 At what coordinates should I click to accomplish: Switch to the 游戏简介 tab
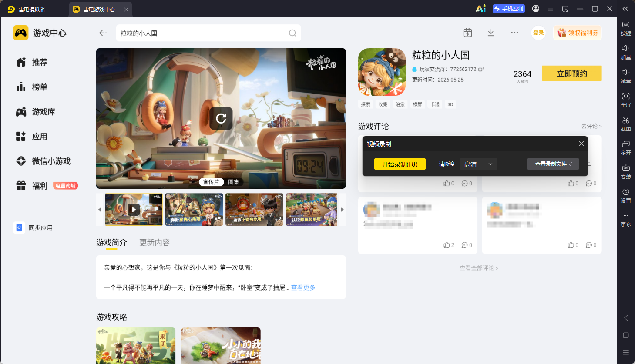click(x=111, y=243)
